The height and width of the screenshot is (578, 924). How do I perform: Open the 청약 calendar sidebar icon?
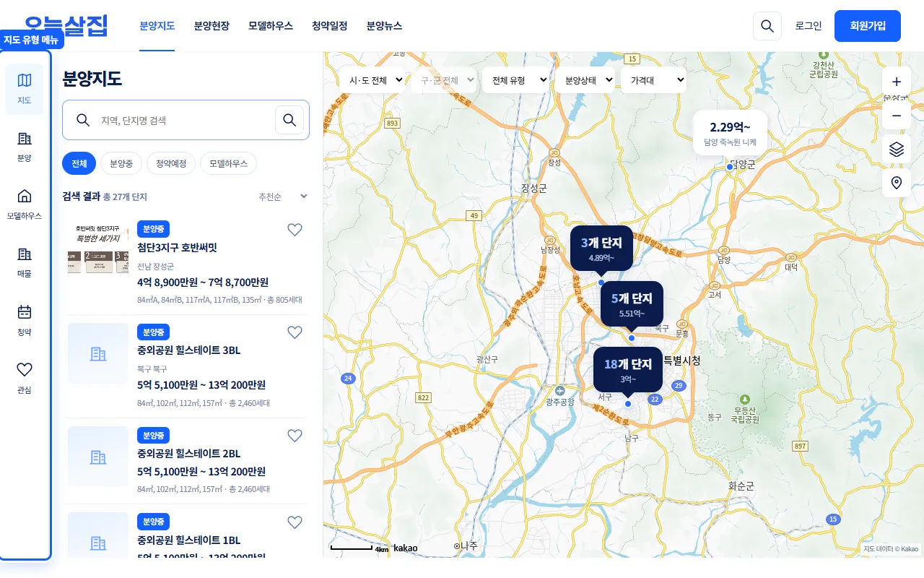pos(25,320)
